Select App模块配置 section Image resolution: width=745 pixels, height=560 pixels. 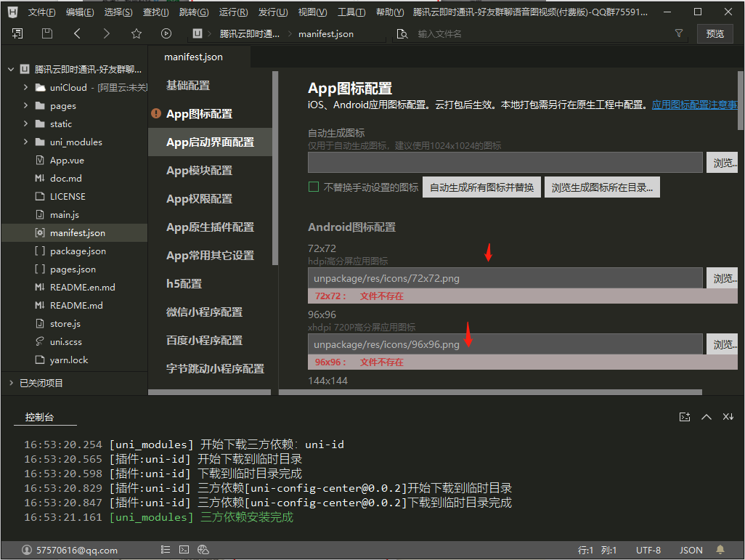(x=199, y=170)
